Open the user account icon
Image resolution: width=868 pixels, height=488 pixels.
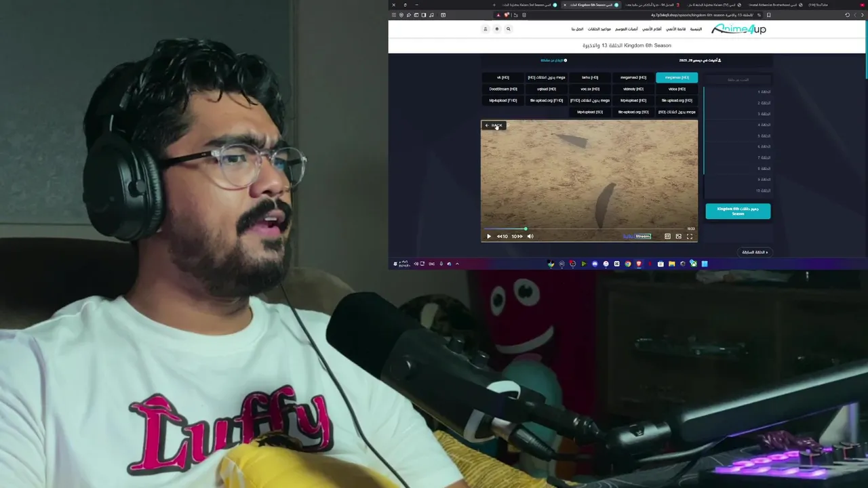pyautogui.click(x=485, y=29)
